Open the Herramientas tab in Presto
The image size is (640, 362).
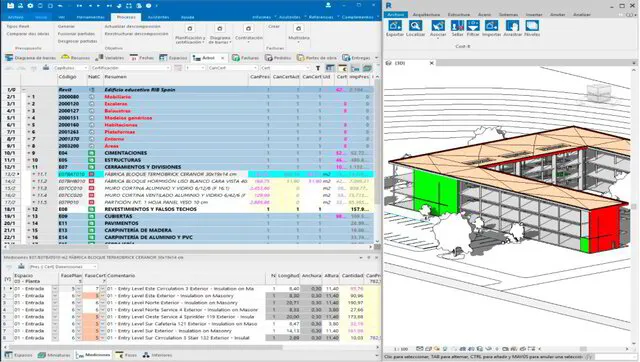coord(90,17)
